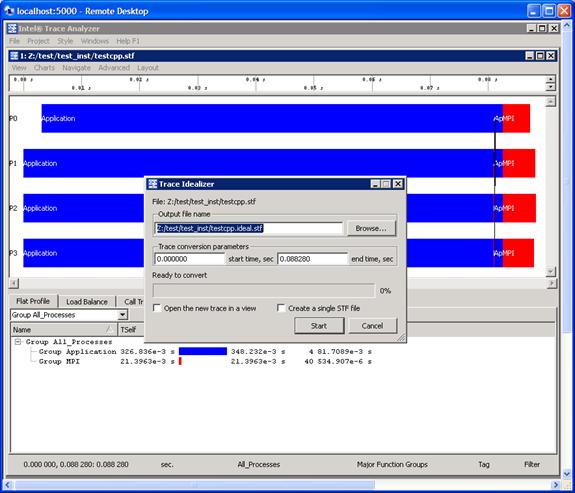
Task: Open the Group All_Processes dropdown
Action: (123, 315)
